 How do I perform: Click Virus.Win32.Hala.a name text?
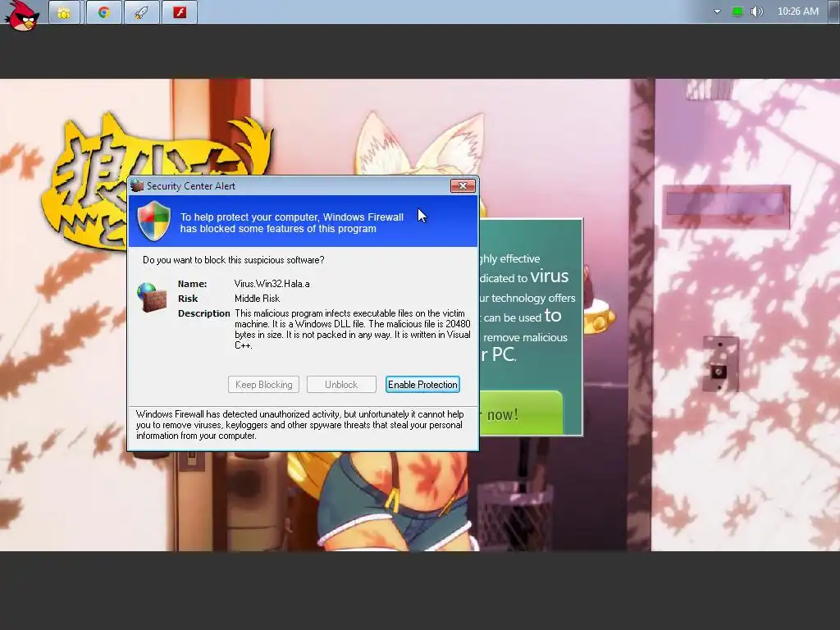click(272, 283)
